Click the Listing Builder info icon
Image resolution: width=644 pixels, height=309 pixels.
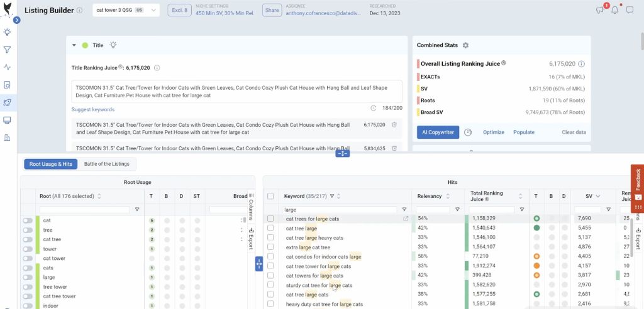point(80,11)
